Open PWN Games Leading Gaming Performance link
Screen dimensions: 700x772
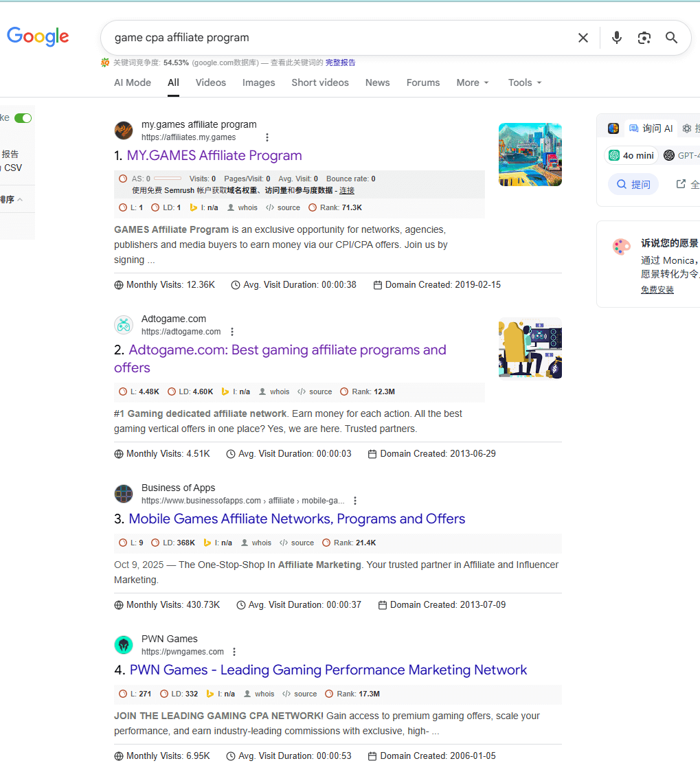click(x=328, y=670)
